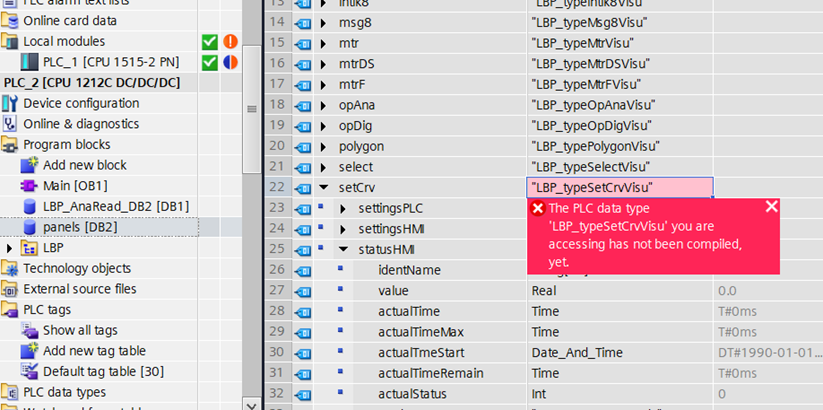Image resolution: width=823 pixels, height=410 pixels.
Task: Expand the polygon structure row
Action: pos(324,146)
